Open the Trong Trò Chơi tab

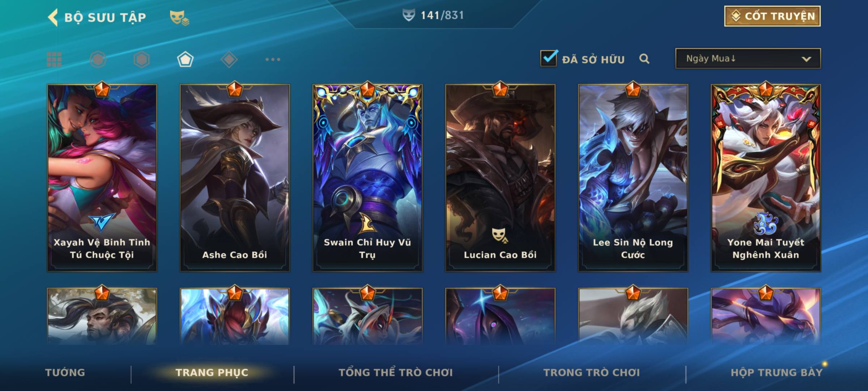pyautogui.click(x=592, y=373)
